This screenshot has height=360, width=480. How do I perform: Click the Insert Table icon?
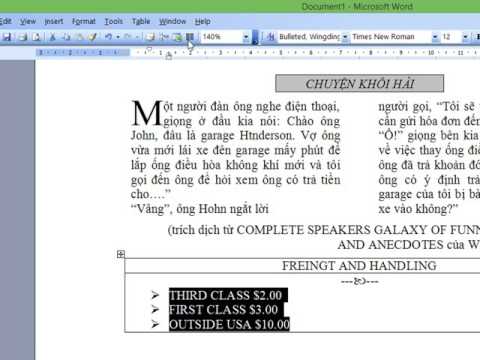pyautogui.click(x=165, y=37)
